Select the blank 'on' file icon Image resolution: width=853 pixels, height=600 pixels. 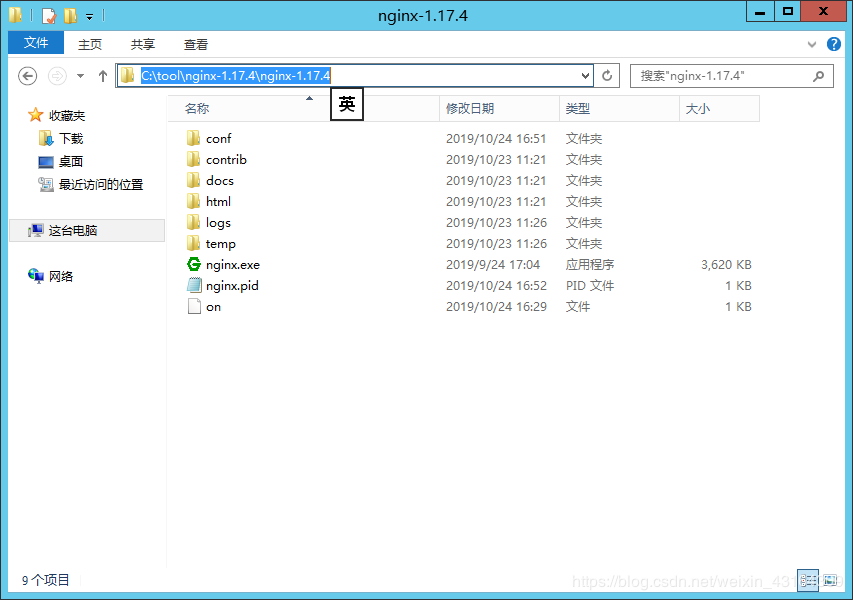[194, 306]
